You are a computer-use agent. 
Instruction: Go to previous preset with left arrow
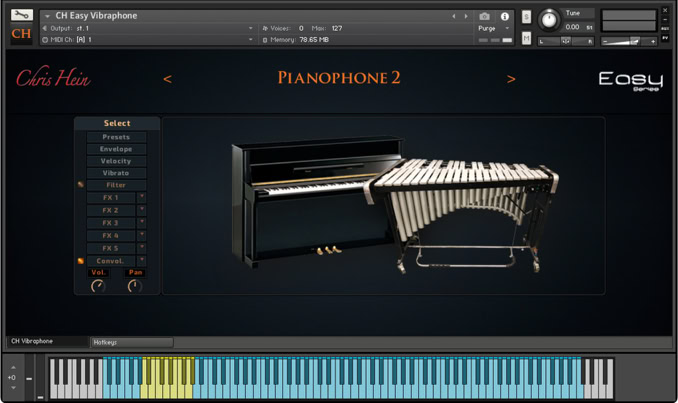(x=167, y=79)
